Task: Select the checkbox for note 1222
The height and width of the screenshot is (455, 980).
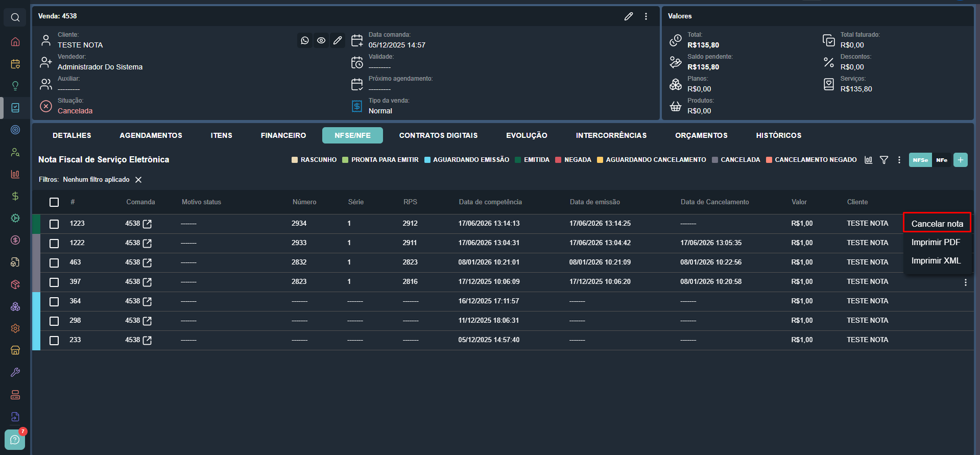Action: (54, 243)
